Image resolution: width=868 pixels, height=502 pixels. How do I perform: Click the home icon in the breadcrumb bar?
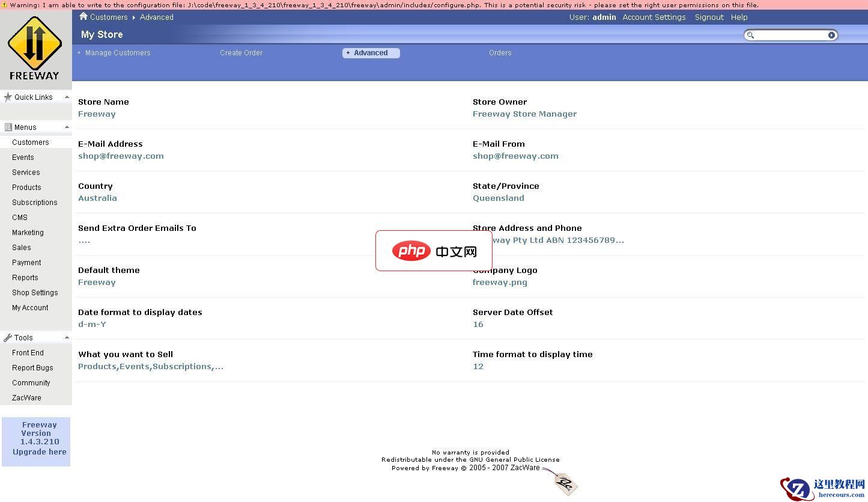pyautogui.click(x=83, y=17)
